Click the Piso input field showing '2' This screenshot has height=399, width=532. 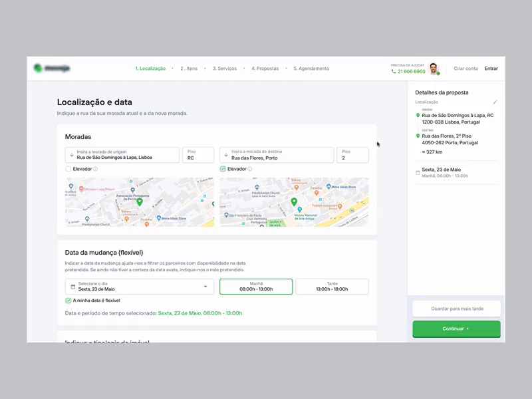pyautogui.click(x=352, y=156)
